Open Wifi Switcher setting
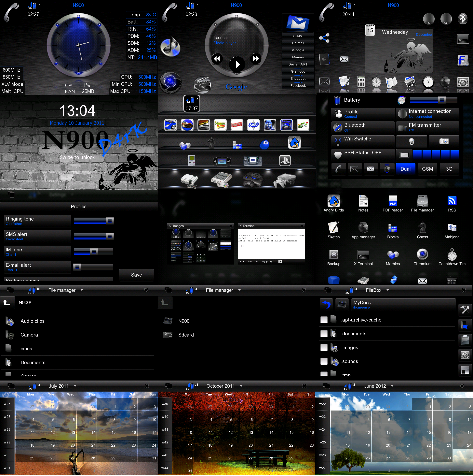 [x=363, y=141]
